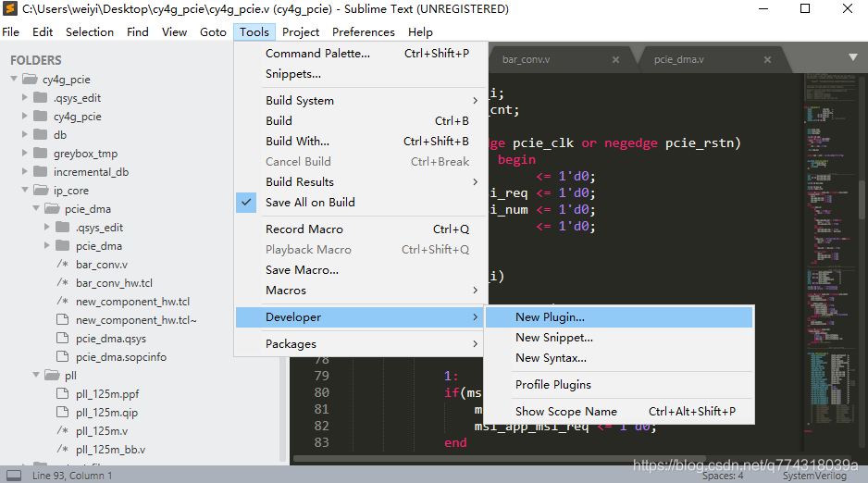
Task: Close the bar_conv.v tab
Action: coord(615,59)
